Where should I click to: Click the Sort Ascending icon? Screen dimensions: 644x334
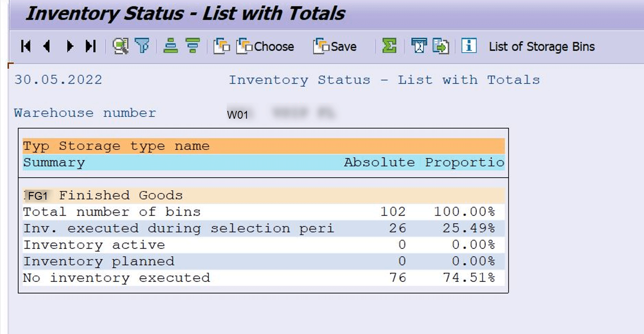[170, 46]
